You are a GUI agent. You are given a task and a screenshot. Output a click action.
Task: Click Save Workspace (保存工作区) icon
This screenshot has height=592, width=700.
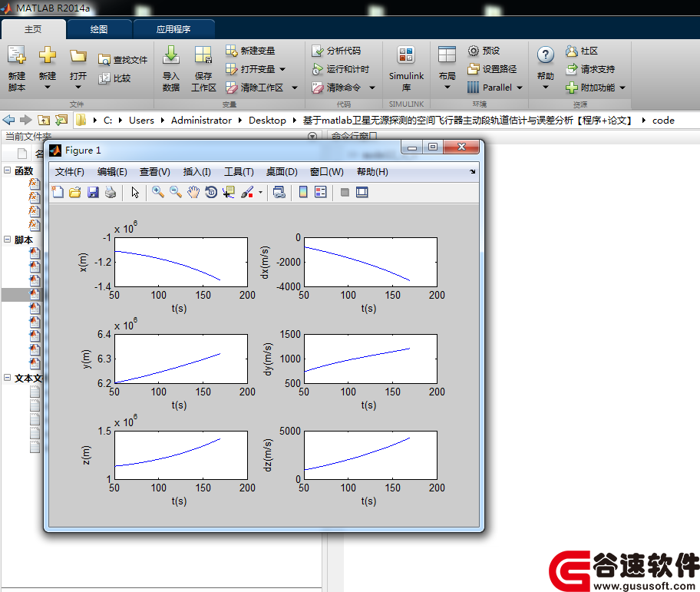point(203,55)
